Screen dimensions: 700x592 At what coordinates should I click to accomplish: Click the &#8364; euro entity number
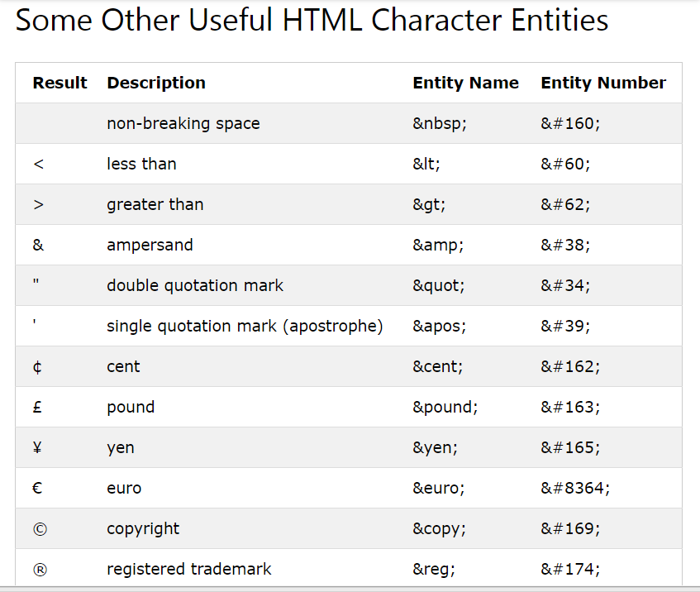tap(575, 488)
